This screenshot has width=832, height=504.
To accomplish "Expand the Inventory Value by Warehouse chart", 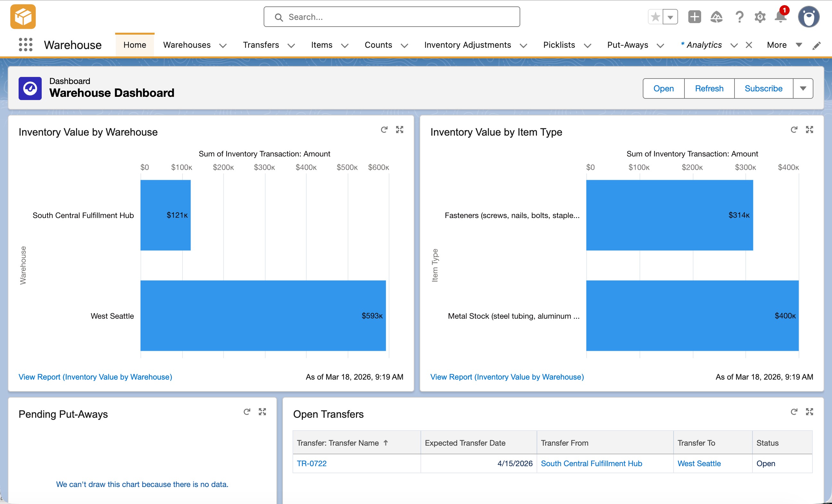I will 399,130.
